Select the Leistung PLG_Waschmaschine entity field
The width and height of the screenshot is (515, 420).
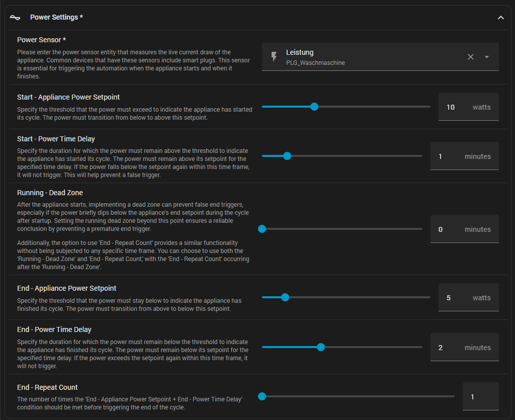click(362, 57)
